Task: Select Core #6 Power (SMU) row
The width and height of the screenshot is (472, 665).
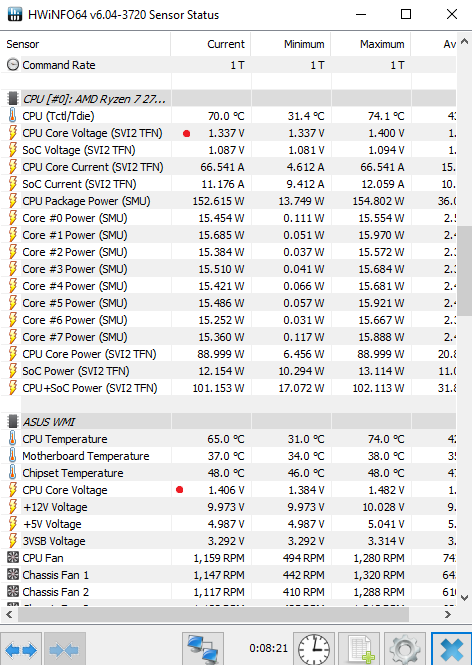Action: (x=228, y=320)
